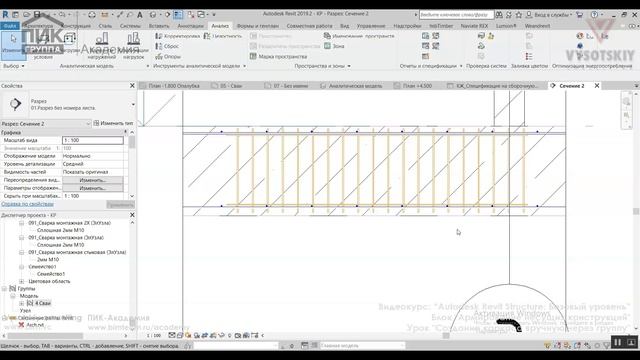Open the Файл menu tab
640x360 pixels.
click(x=10, y=26)
